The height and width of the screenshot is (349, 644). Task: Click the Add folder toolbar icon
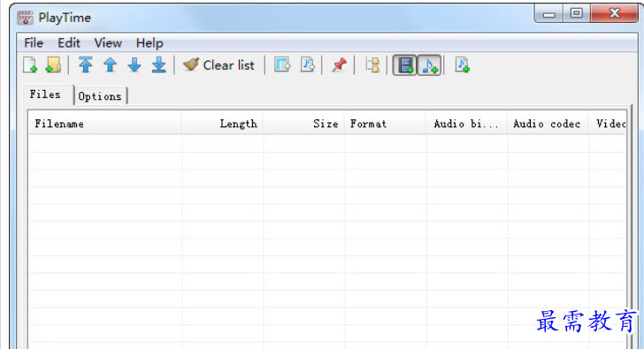tap(53, 64)
